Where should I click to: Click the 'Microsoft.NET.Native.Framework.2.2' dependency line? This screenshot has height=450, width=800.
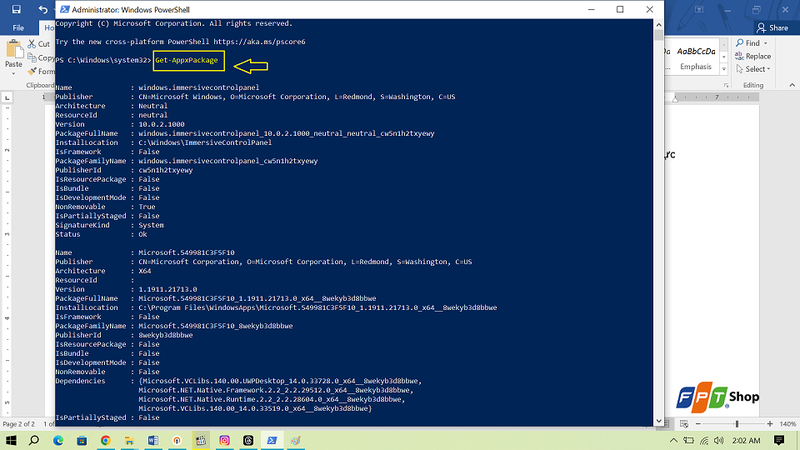276,390
